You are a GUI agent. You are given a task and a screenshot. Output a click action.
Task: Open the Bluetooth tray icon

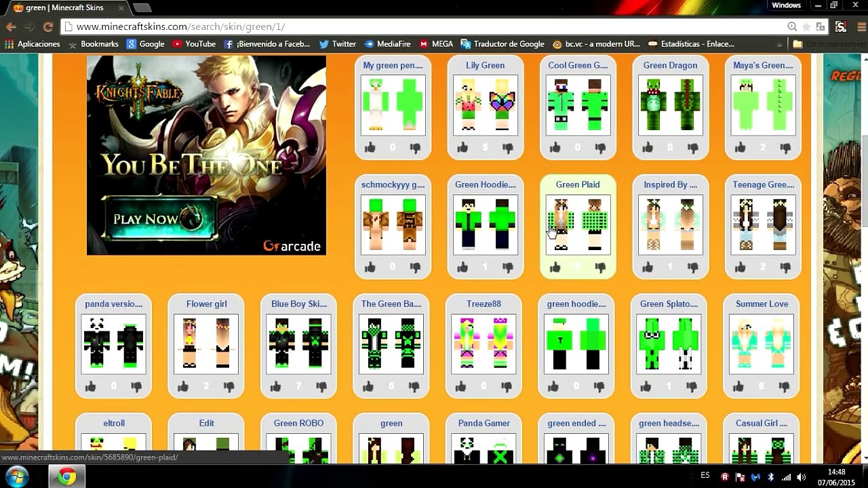pyautogui.click(x=771, y=477)
